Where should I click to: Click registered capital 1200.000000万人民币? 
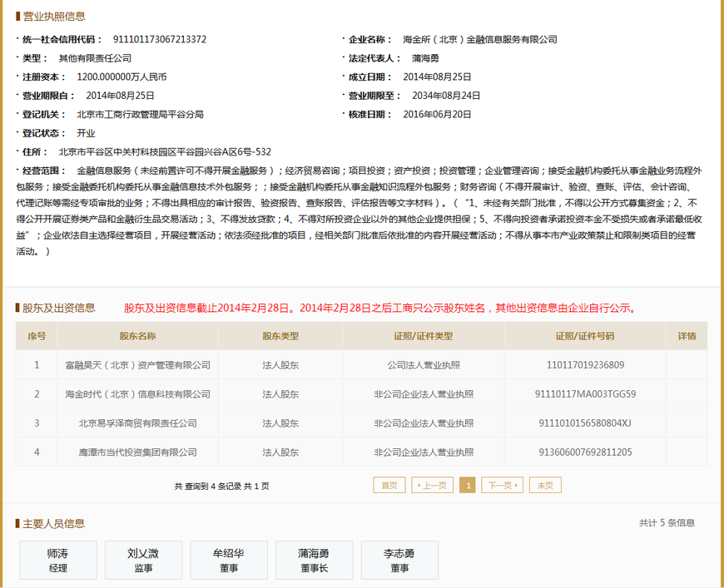(121, 77)
